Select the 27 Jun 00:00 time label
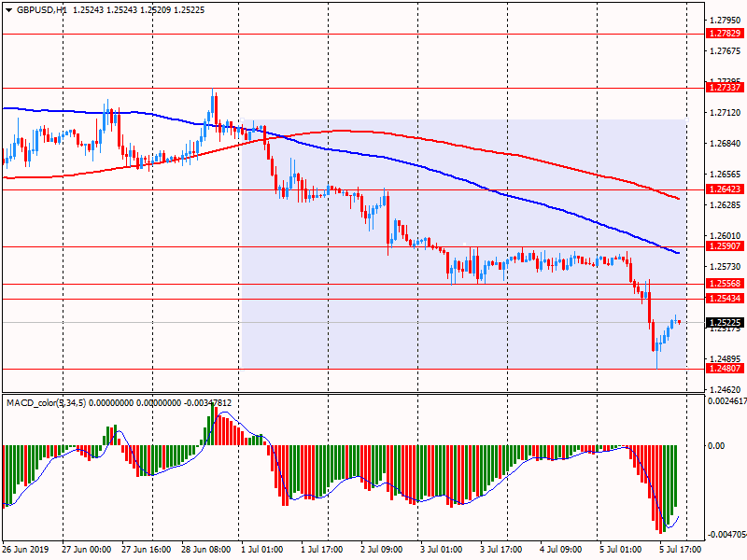747x560 pixels. (x=86, y=549)
